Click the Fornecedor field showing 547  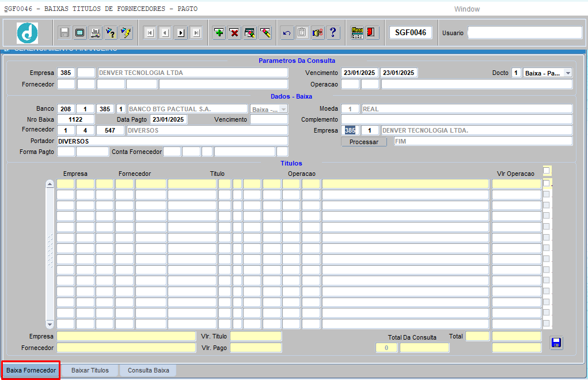[110, 130]
